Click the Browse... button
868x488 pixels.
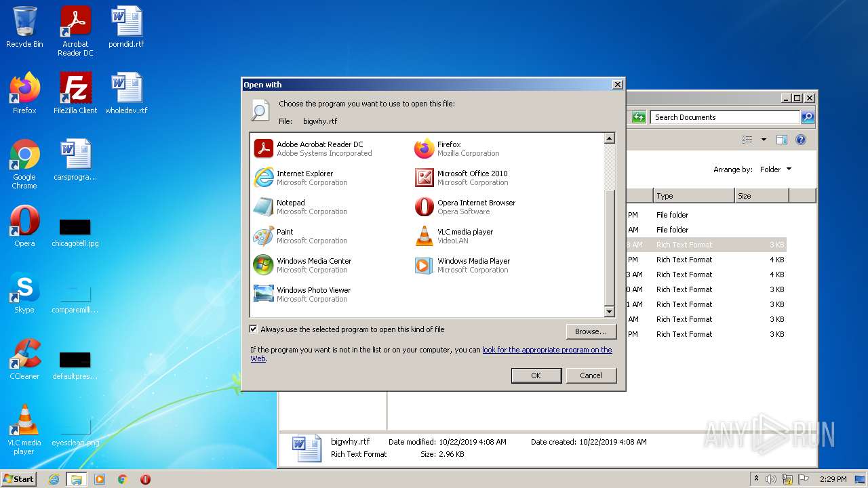[591, 331]
